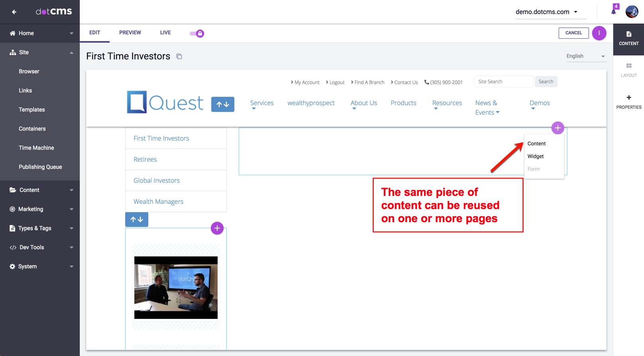Click the user avatar in top bar
The height and width of the screenshot is (356, 644).
[x=632, y=12]
